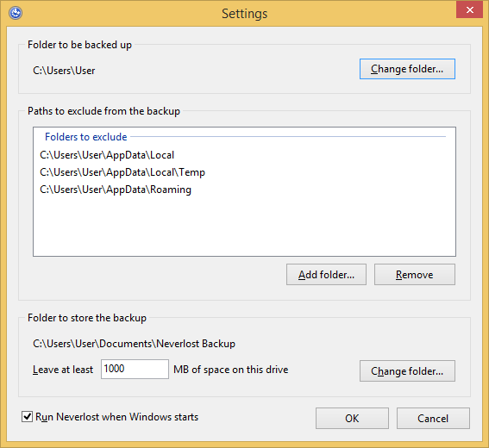This screenshot has height=448, width=489.
Task: Open Add folder dialog
Action: 326,275
